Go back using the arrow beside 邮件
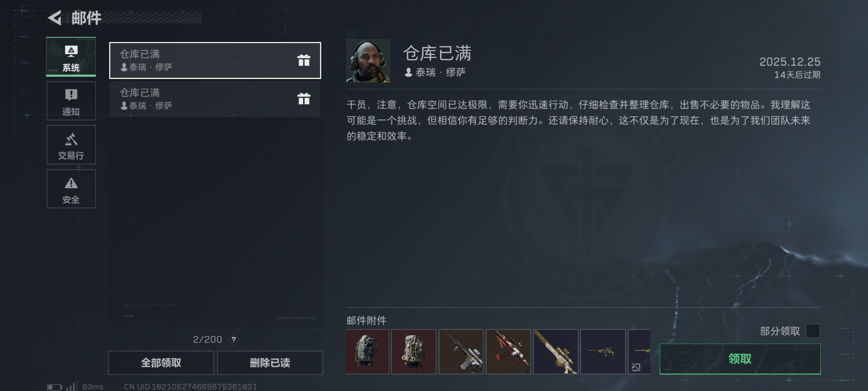The image size is (868, 391). 55,18
